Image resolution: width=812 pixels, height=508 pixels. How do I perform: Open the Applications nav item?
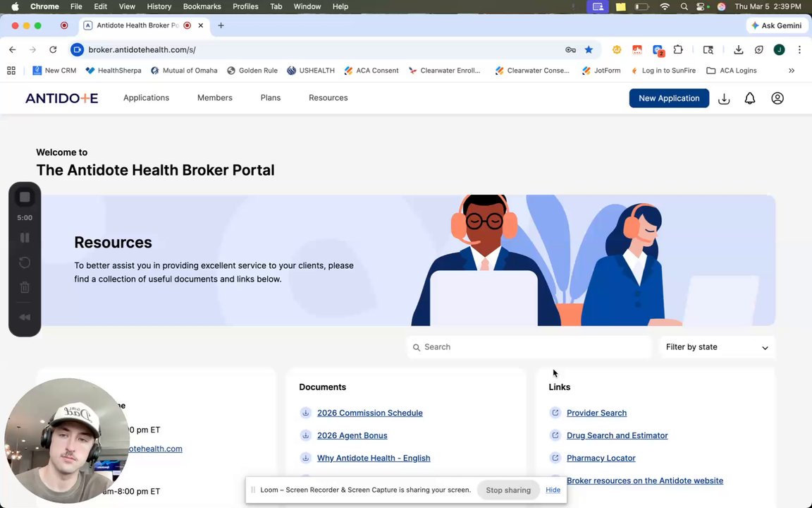146,98
